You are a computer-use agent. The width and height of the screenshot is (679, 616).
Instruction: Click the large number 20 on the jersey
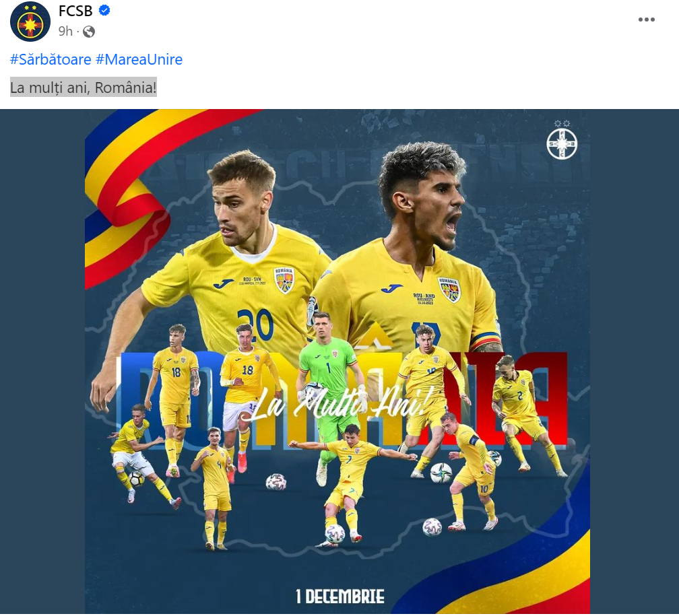coord(255,324)
